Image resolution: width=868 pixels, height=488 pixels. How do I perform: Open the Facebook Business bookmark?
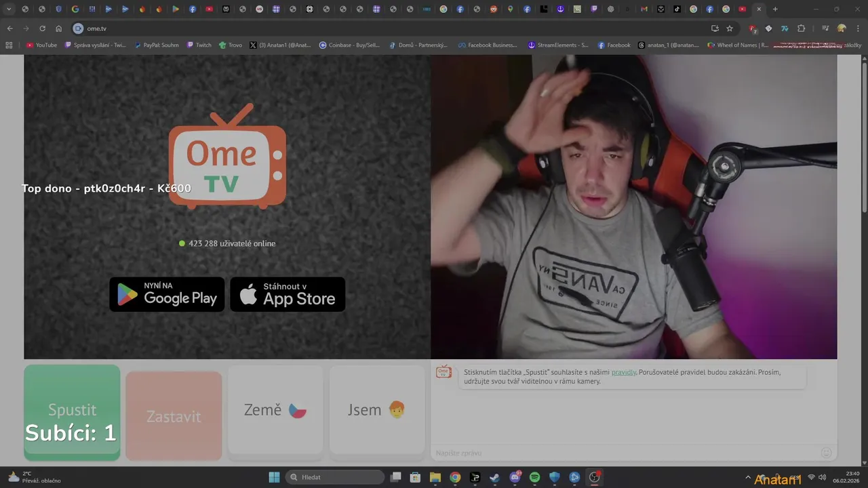(488, 45)
